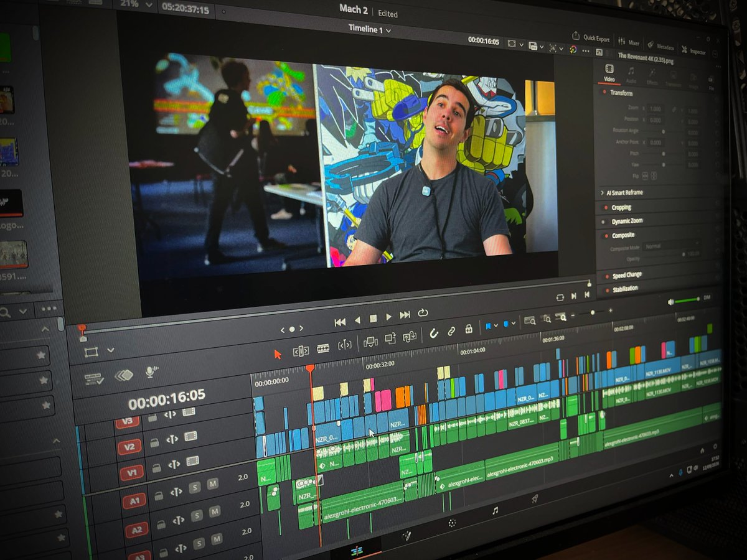Viewport: 747px width, 560px height.
Task: Add a blue flag to clip
Action: (488, 327)
